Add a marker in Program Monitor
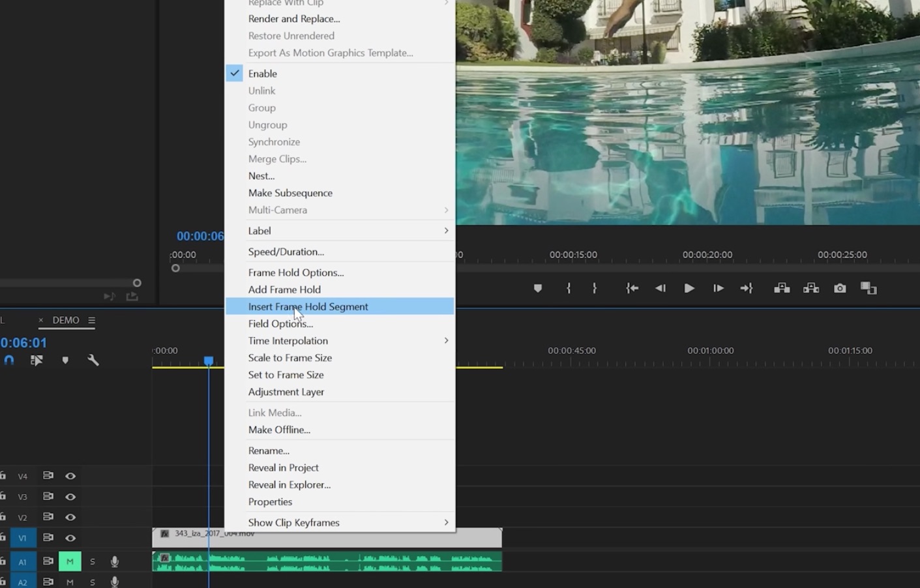920x588 pixels. point(538,288)
